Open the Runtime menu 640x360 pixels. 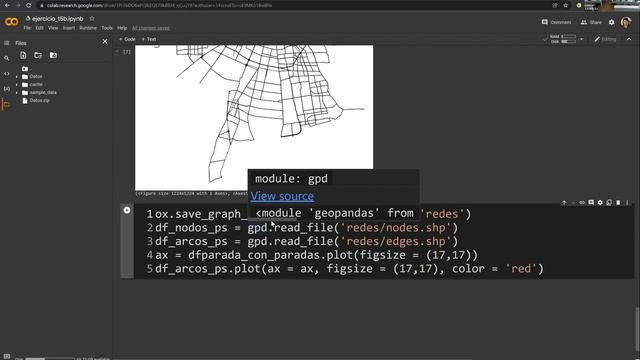point(88,28)
